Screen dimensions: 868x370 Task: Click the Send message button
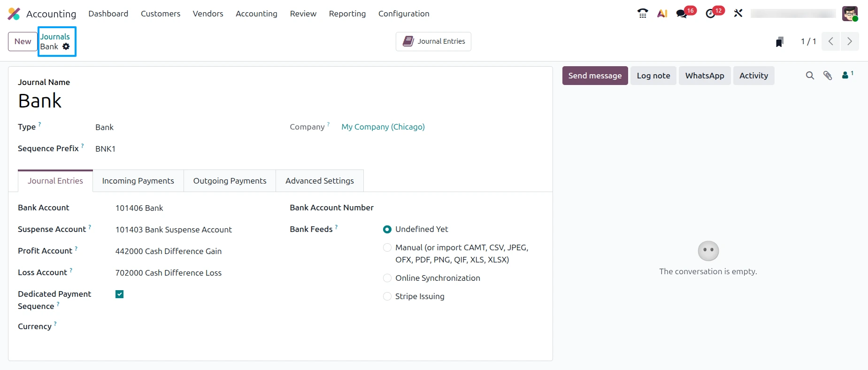point(595,76)
